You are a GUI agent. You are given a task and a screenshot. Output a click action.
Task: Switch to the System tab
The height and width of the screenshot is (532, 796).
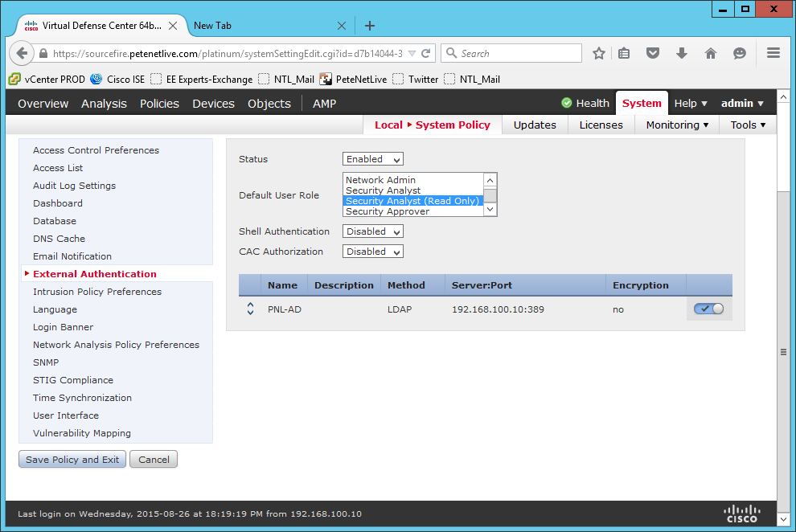pos(642,103)
